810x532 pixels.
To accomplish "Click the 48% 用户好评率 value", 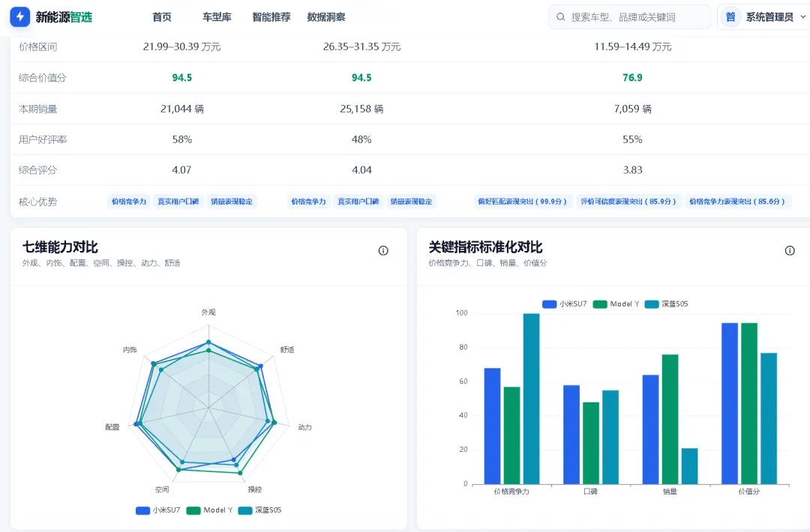I will point(361,139).
